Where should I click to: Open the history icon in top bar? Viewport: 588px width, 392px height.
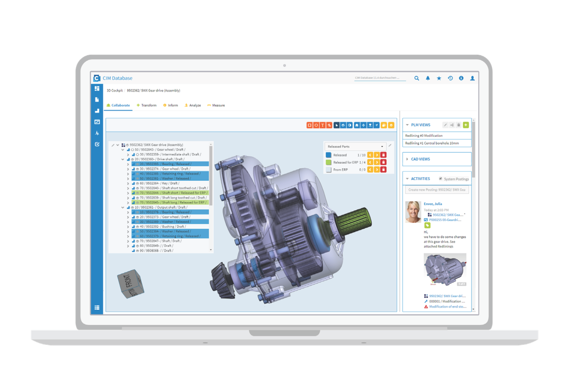pyautogui.click(x=450, y=78)
